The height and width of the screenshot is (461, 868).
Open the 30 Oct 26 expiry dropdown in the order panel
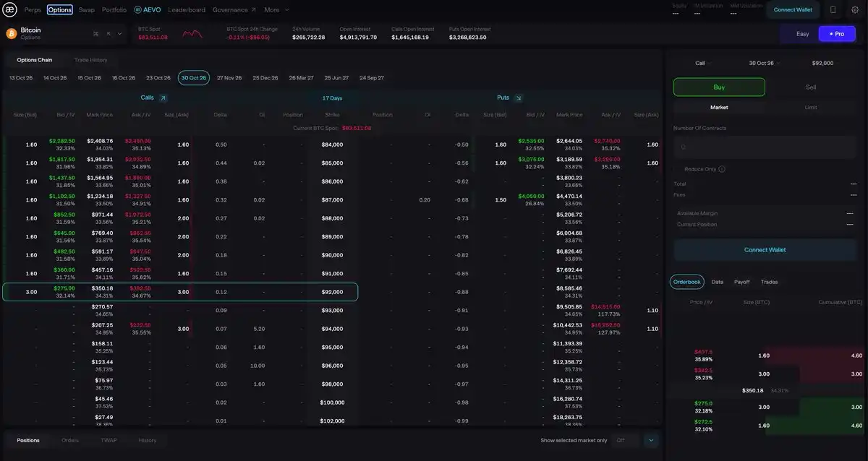point(765,63)
